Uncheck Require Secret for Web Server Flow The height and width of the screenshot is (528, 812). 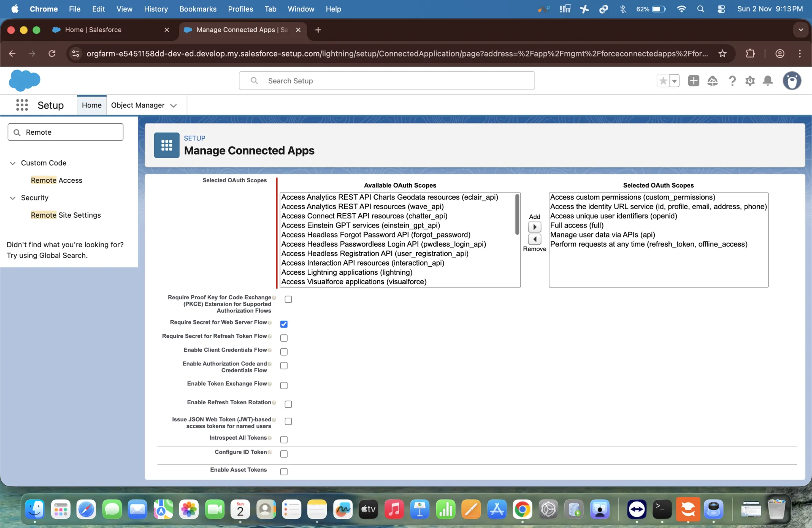tap(284, 324)
